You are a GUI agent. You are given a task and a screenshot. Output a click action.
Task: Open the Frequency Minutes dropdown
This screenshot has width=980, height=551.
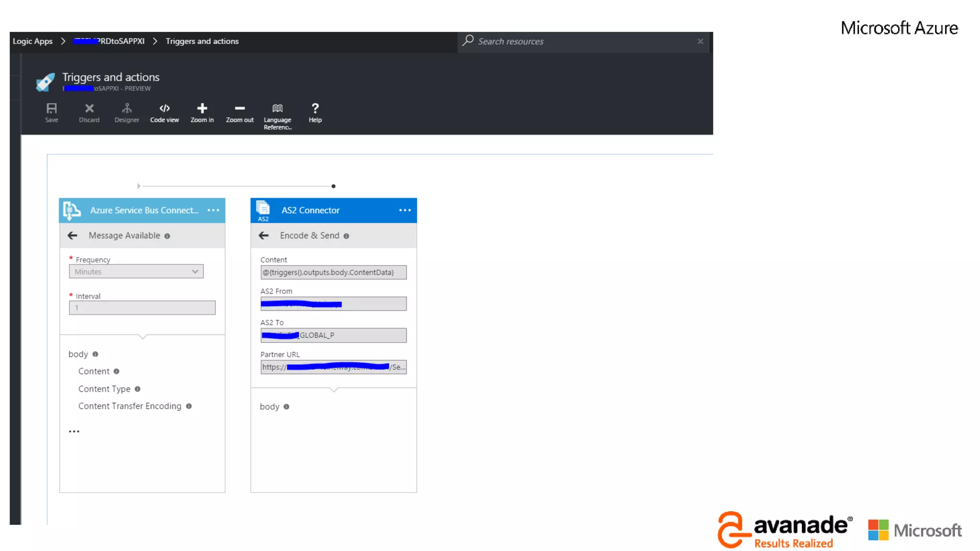point(136,271)
